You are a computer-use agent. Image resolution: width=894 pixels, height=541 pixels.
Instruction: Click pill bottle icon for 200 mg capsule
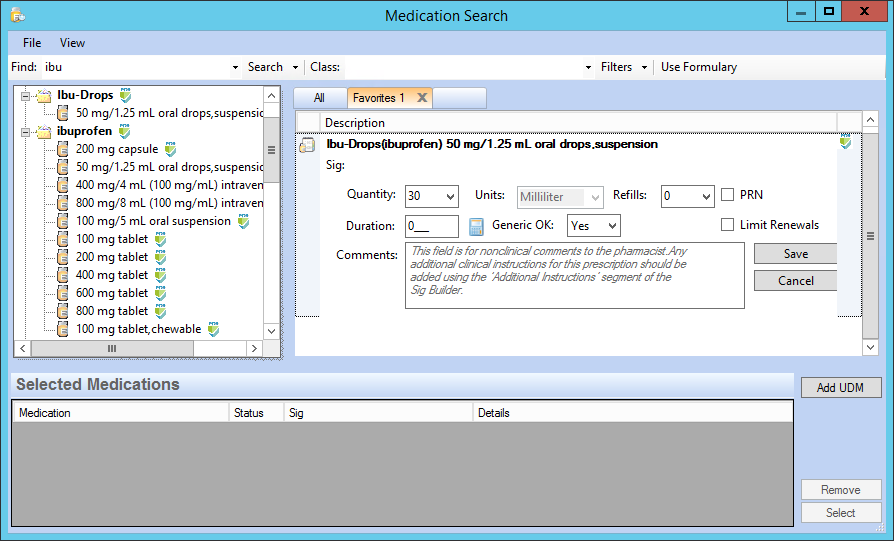coord(63,149)
